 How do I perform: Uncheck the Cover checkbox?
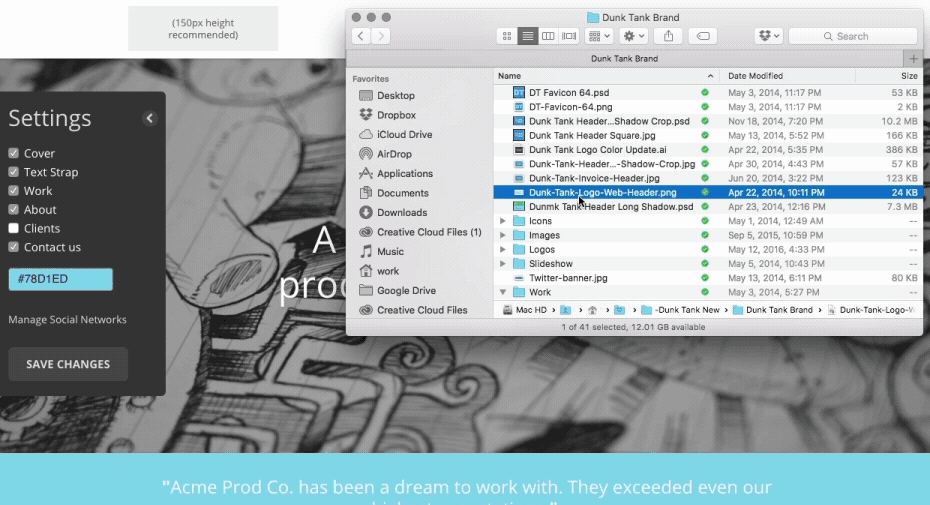[x=14, y=153]
